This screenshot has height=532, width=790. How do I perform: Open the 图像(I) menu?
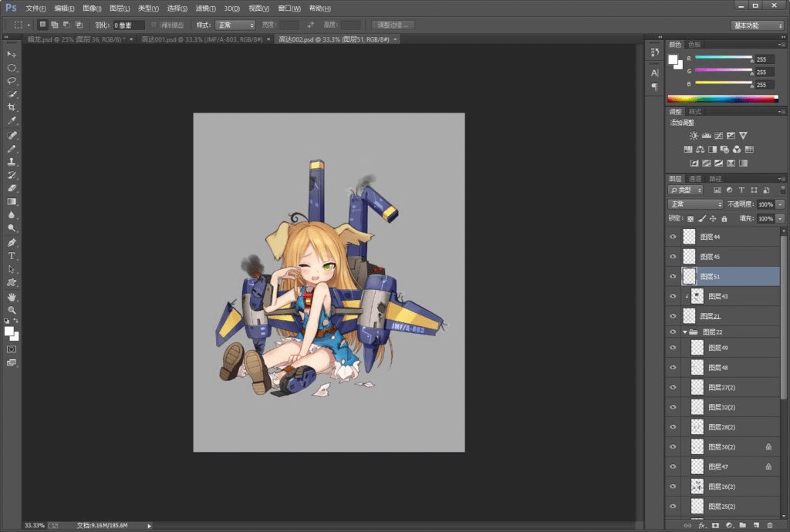click(92, 8)
